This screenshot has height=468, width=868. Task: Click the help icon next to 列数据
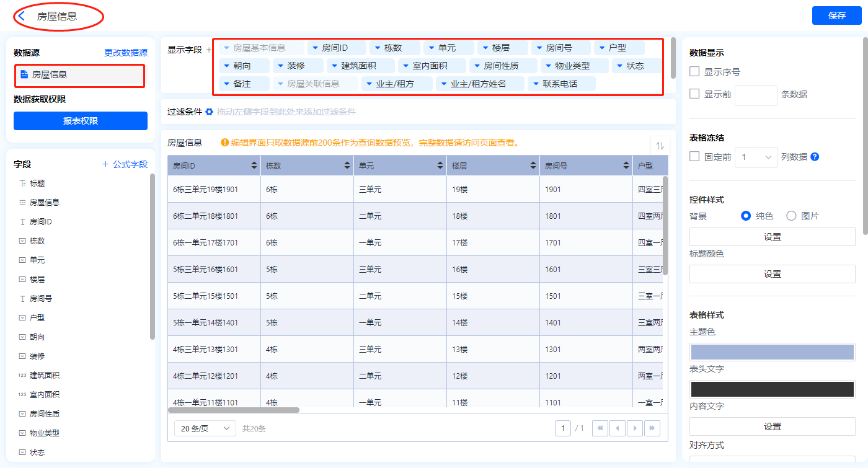pyautogui.click(x=815, y=157)
